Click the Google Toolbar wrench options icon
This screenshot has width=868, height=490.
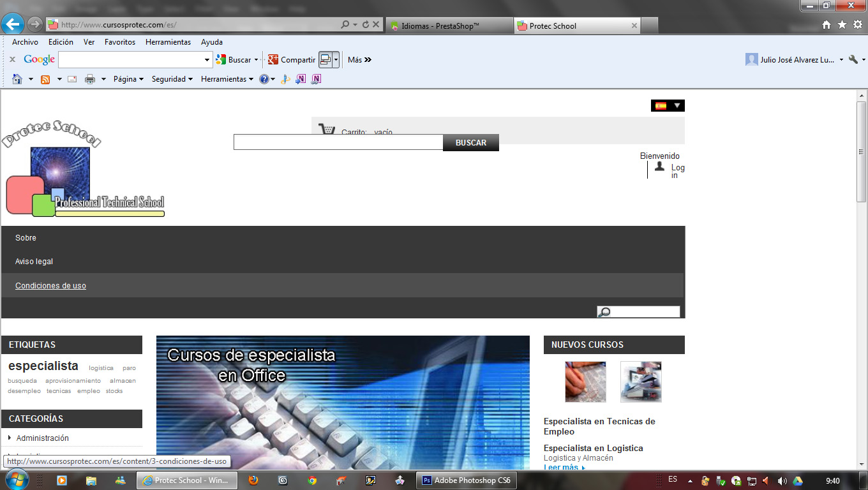click(x=853, y=59)
